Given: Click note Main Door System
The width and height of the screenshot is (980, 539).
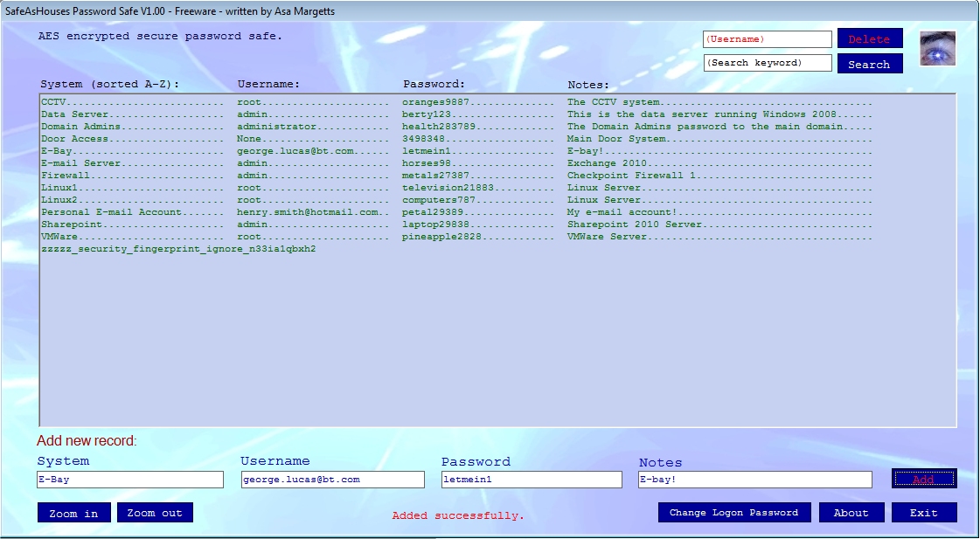Looking at the screenshot, I should 616,139.
